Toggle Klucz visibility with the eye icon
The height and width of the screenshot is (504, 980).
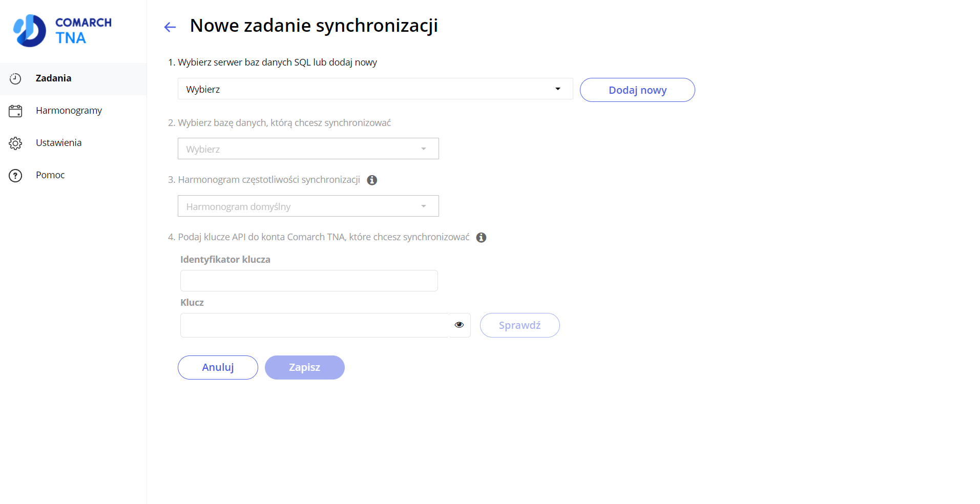click(x=458, y=325)
